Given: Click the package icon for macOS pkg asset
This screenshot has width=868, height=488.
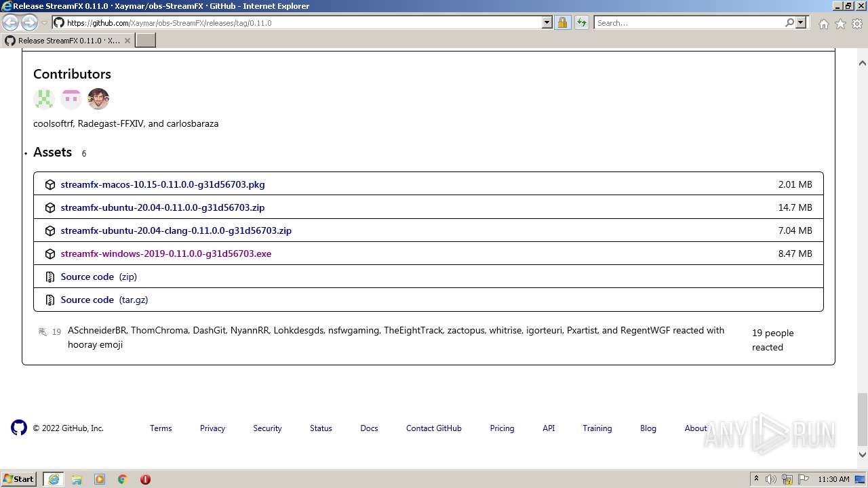Looking at the screenshot, I should tap(50, 184).
